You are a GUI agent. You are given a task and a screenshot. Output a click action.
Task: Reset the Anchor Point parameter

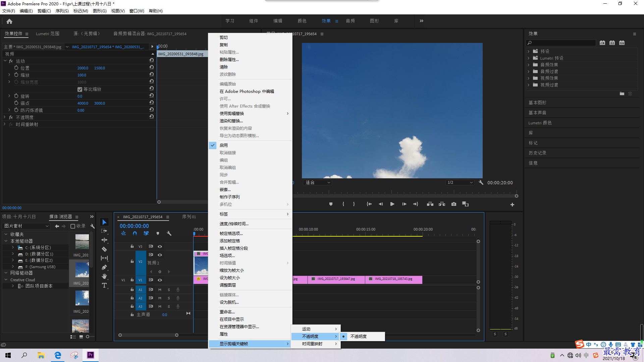coord(152,103)
